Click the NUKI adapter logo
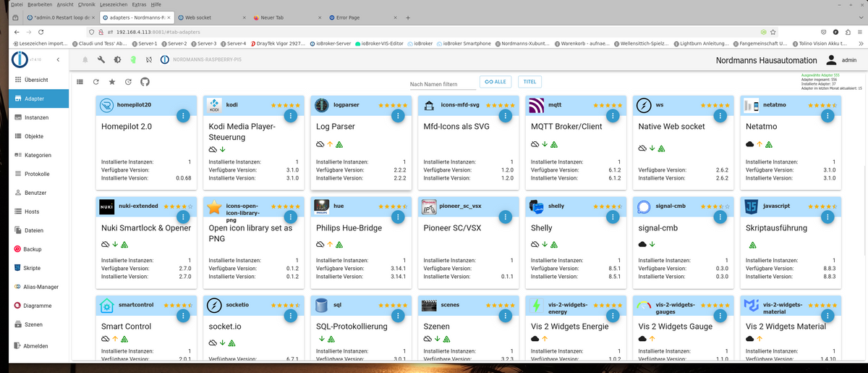Image resolution: width=868 pixels, height=373 pixels. coord(106,206)
